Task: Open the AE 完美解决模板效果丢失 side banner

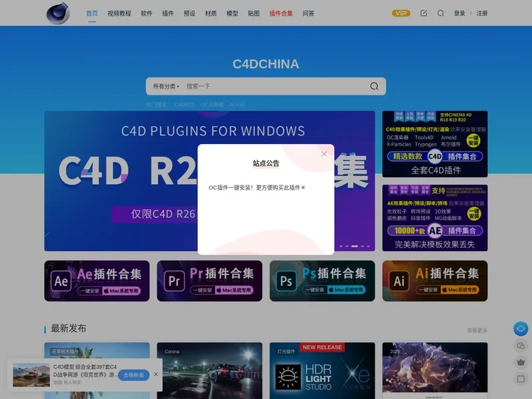Action: pos(435,218)
